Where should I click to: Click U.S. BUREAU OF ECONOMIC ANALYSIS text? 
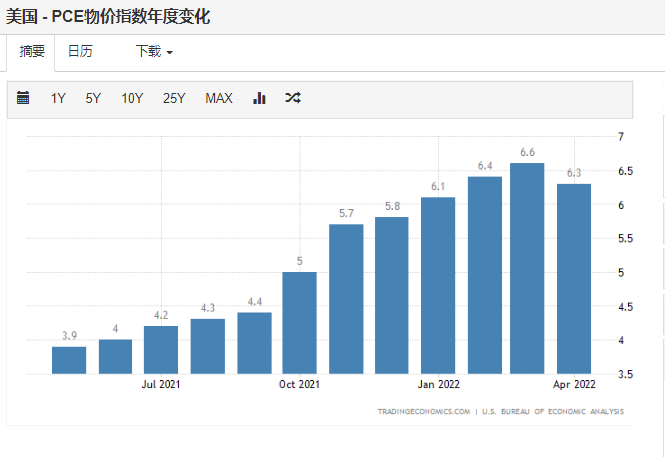point(553,411)
